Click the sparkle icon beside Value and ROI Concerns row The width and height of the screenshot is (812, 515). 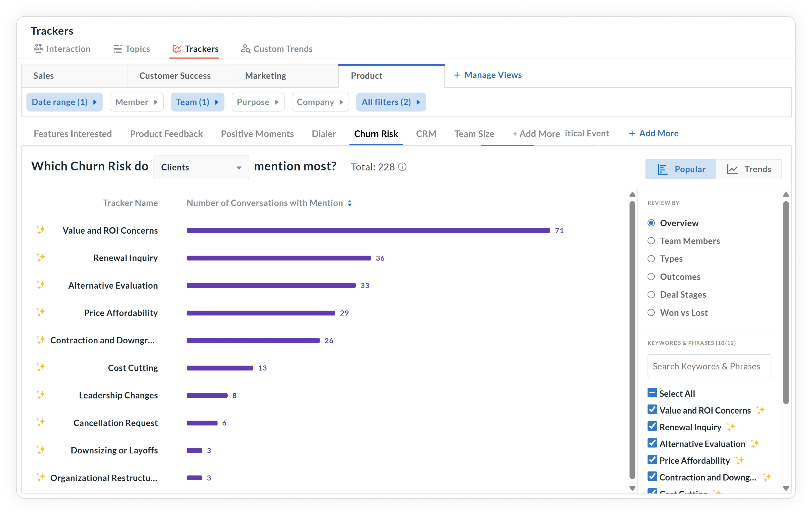coord(41,230)
